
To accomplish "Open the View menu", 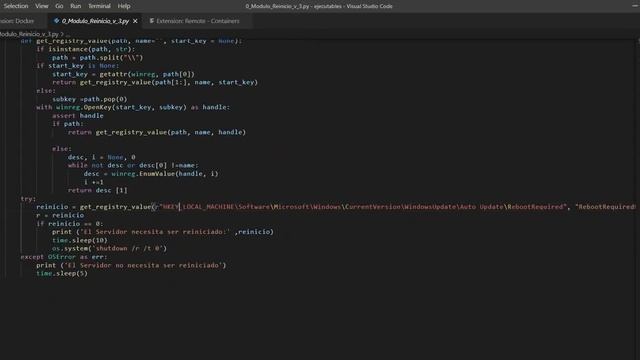I will [x=42, y=6].
